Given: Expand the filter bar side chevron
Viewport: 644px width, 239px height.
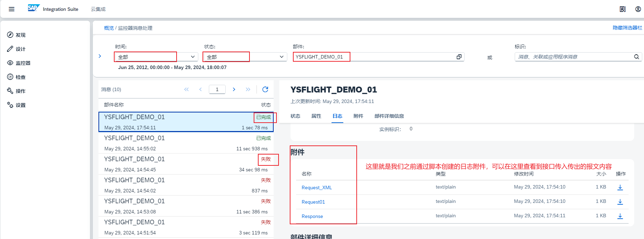Looking at the screenshot, I should point(100,56).
